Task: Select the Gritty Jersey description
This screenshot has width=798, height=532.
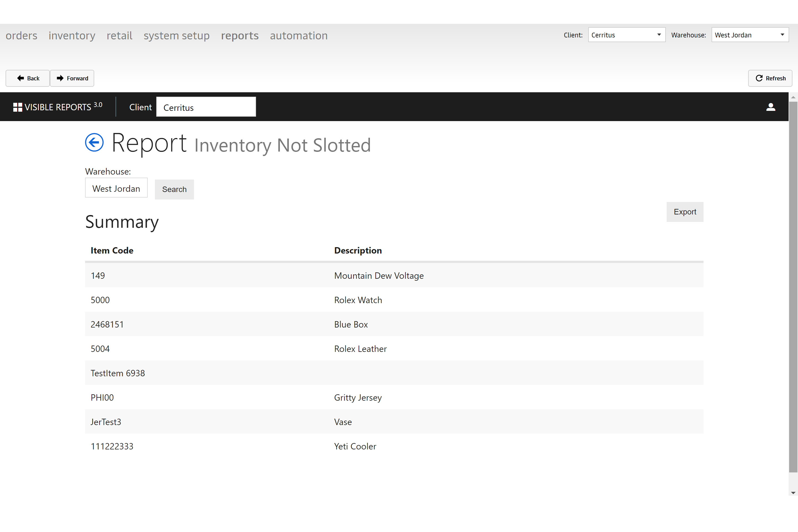Action: coord(358,398)
